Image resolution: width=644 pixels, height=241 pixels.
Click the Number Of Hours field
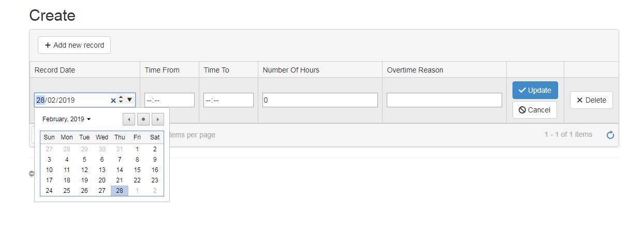pos(320,100)
